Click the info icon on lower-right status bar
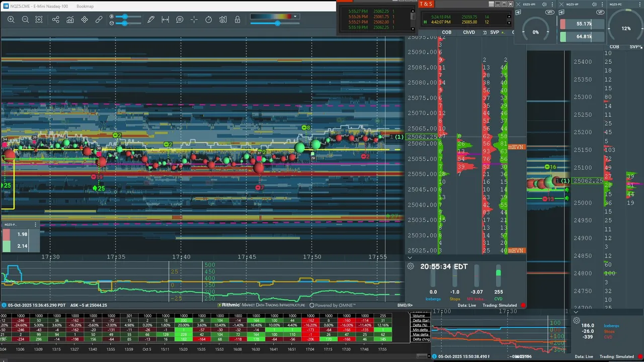This screenshot has width=644, height=362. point(434,356)
